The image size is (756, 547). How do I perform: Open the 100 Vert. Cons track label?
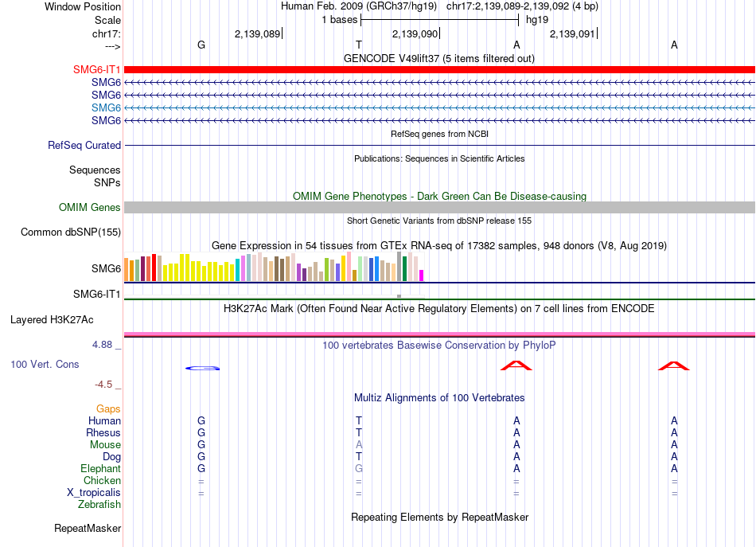coord(45,364)
